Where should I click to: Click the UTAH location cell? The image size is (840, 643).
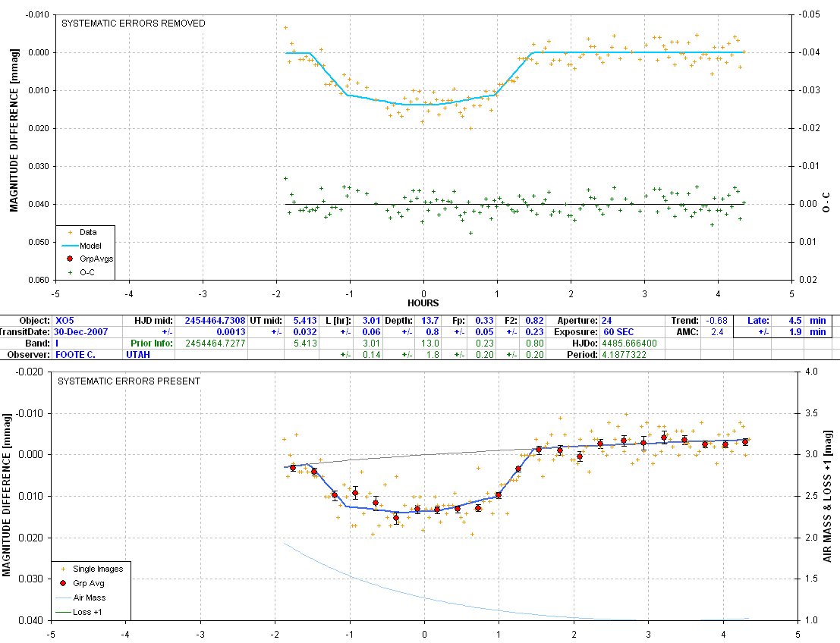tap(138, 354)
